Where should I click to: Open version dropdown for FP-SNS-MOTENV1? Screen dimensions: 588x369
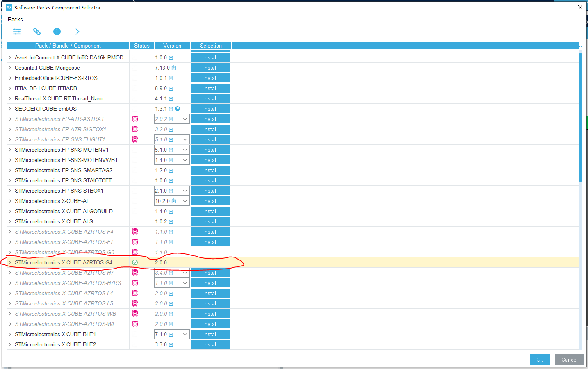point(185,150)
